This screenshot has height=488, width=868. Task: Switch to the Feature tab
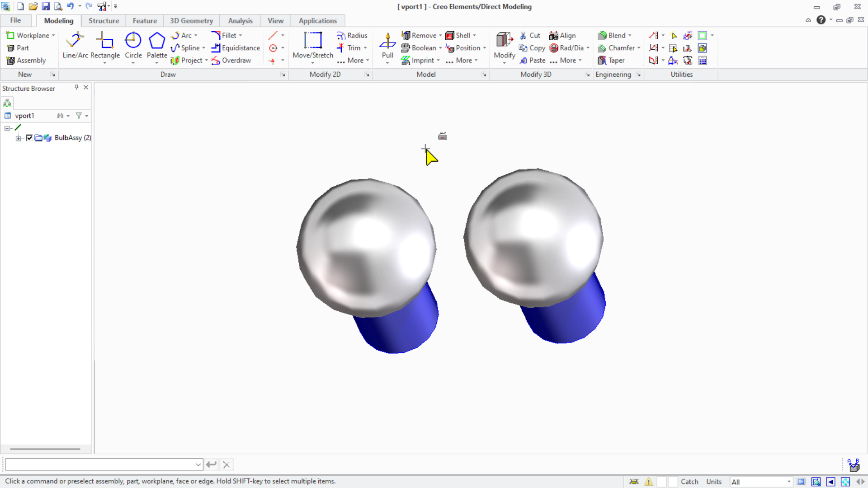pos(145,21)
